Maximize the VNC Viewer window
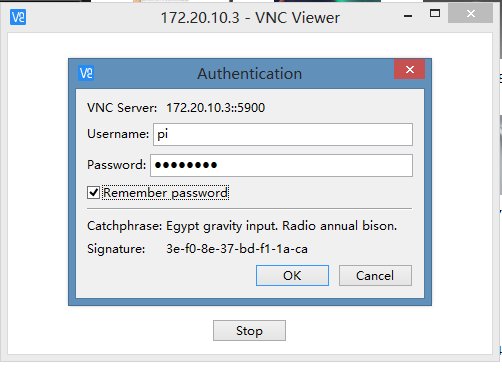 (x=435, y=14)
